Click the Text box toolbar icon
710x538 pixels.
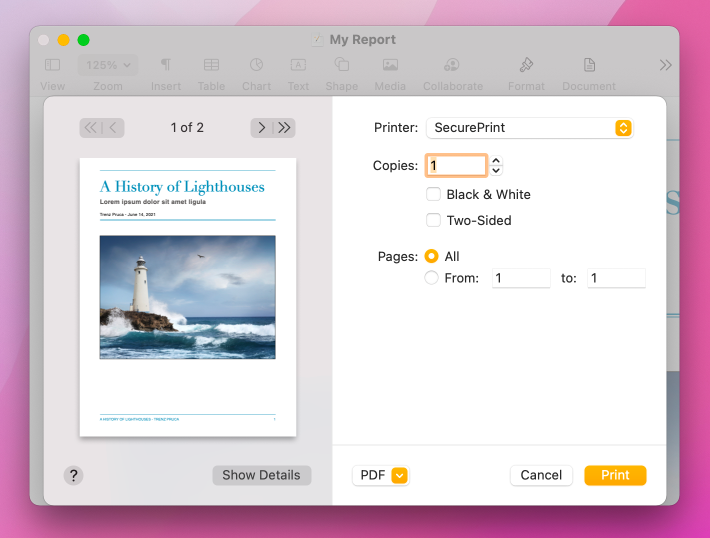tap(298, 65)
